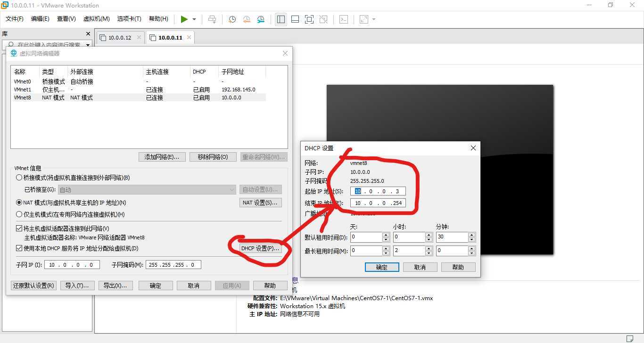Decrease maximum lease days spinner
Viewport: 644px width, 343px height.
(386, 253)
